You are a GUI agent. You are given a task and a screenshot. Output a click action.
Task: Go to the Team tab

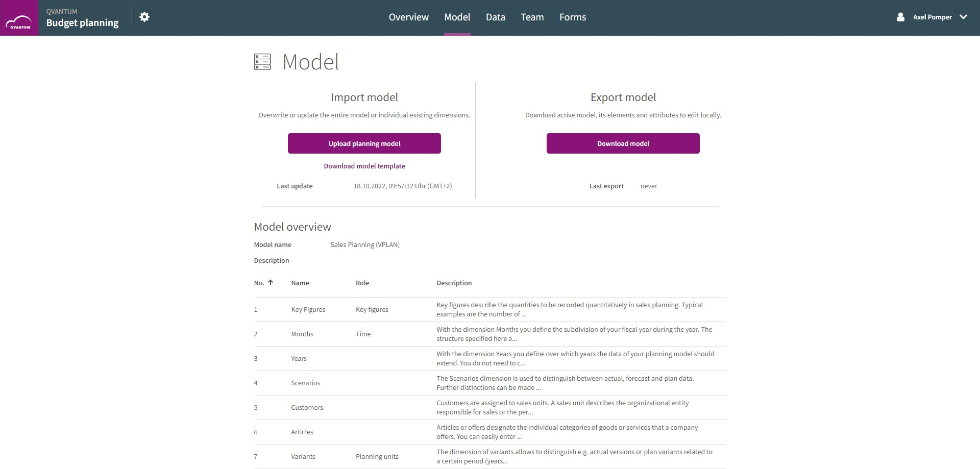click(x=532, y=17)
